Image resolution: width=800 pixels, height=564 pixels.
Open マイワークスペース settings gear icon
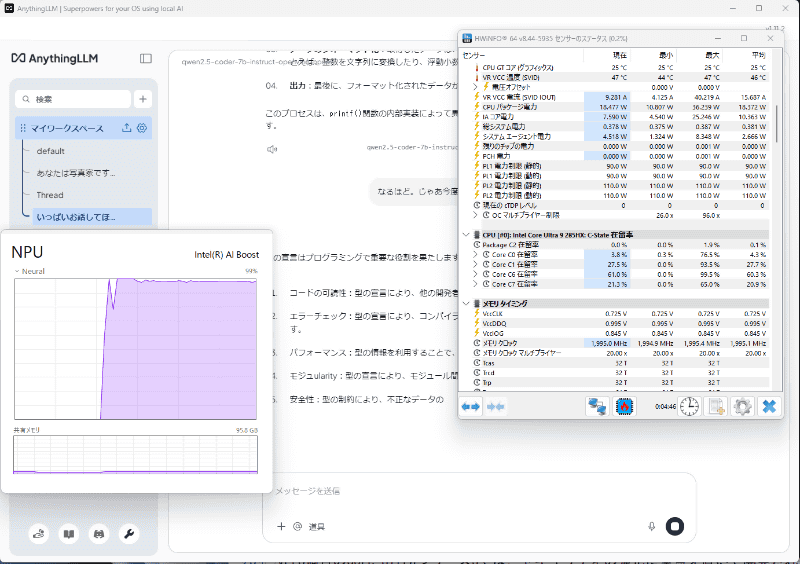pos(142,128)
